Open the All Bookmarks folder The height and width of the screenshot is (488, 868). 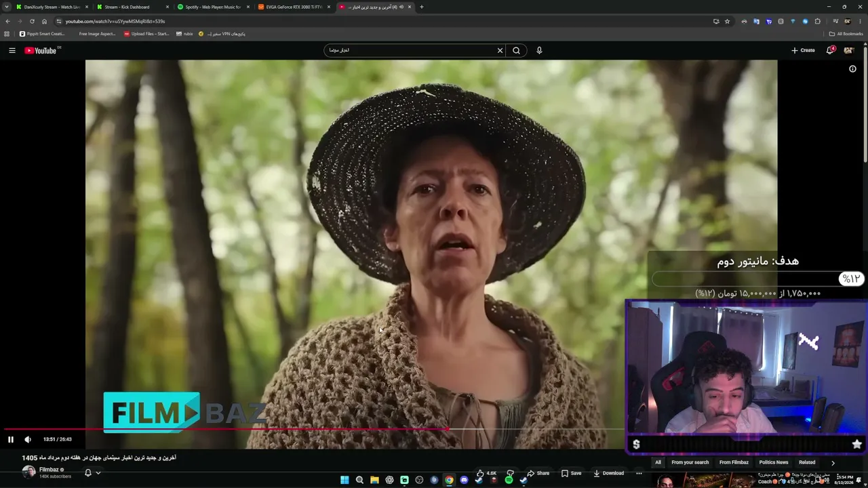[x=846, y=34]
